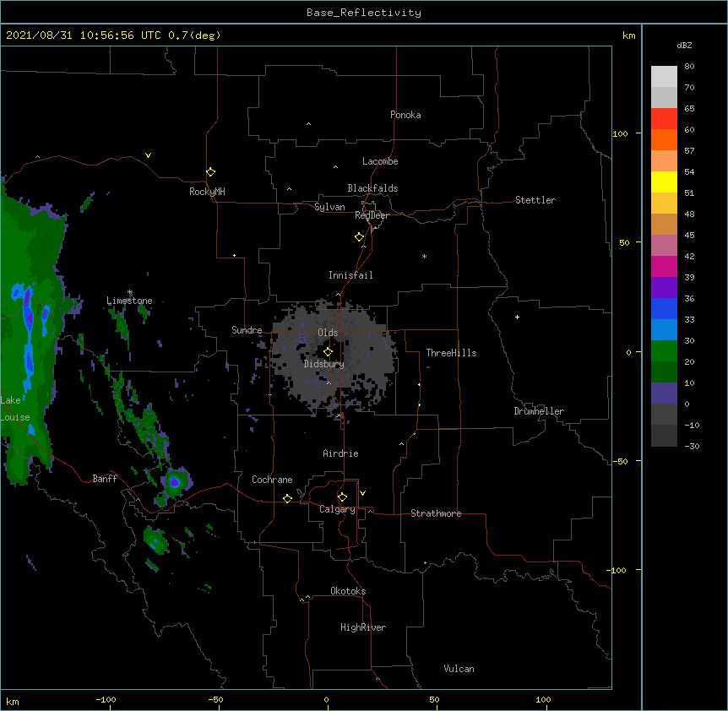Click the RockyMH map label
Viewport: 728px width, 711px height.
(x=207, y=192)
